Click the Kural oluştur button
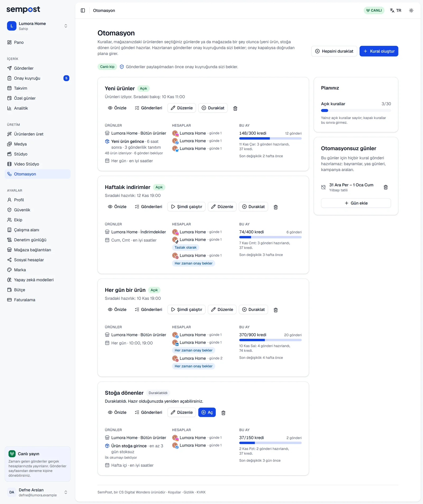Viewport: 423px width, 504px height. click(x=379, y=51)
